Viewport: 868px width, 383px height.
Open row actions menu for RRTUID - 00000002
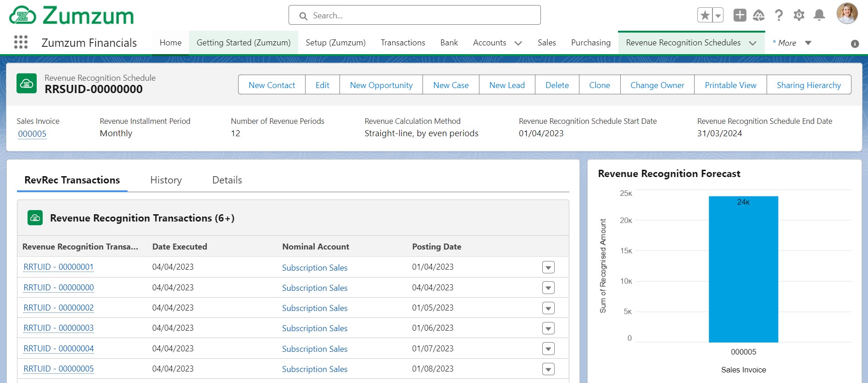click(548, 308)
